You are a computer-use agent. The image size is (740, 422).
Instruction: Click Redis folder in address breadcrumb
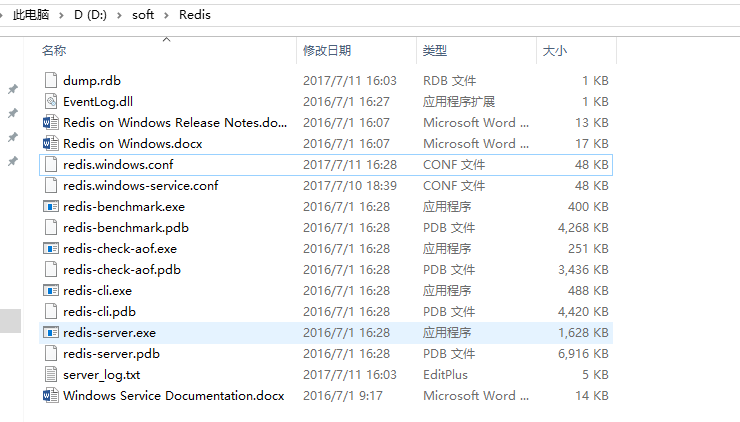[x=195, y=15]
